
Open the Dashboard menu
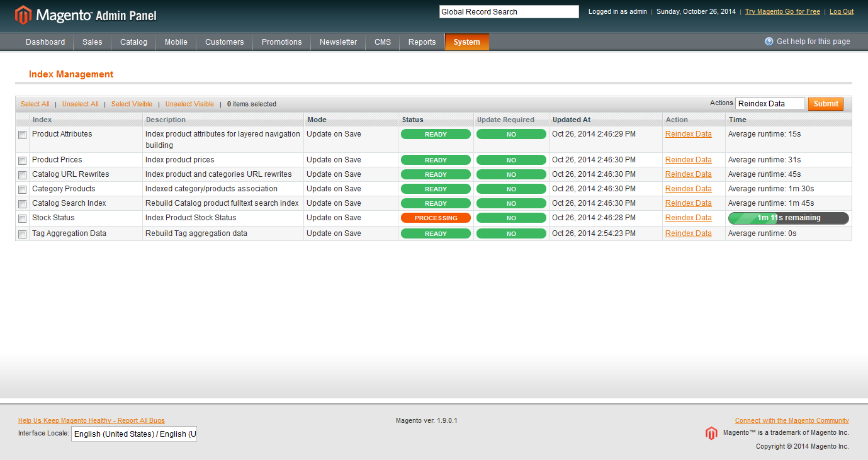(x=45, y=42)
